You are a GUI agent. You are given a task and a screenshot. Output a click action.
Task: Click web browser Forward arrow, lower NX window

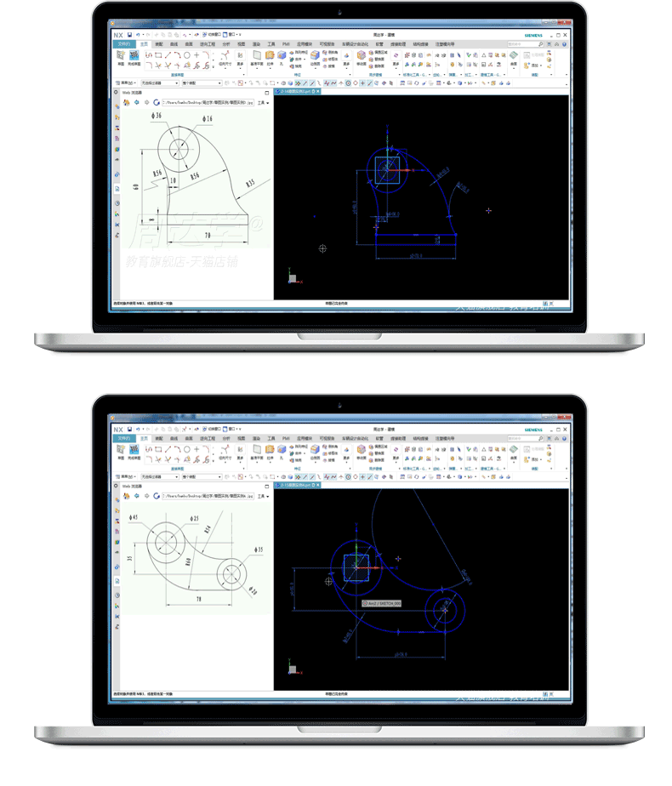(x=147, y=496)
